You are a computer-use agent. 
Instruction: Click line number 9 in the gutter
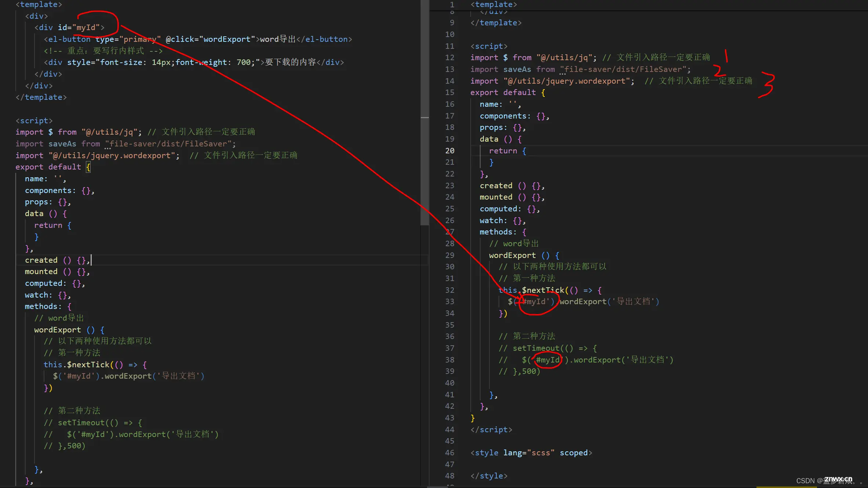point(452,23)
